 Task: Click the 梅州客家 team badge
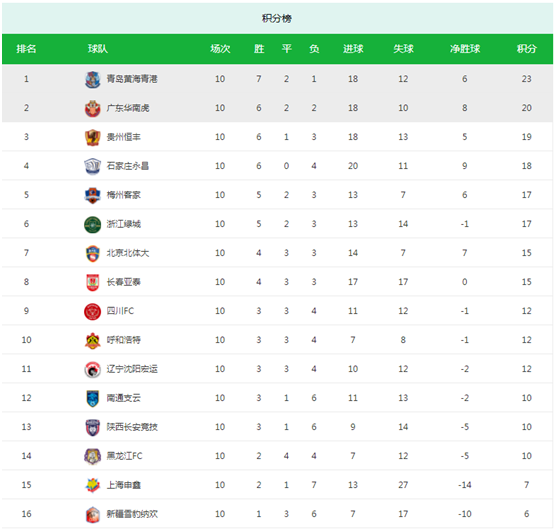[x=93, y=195]
